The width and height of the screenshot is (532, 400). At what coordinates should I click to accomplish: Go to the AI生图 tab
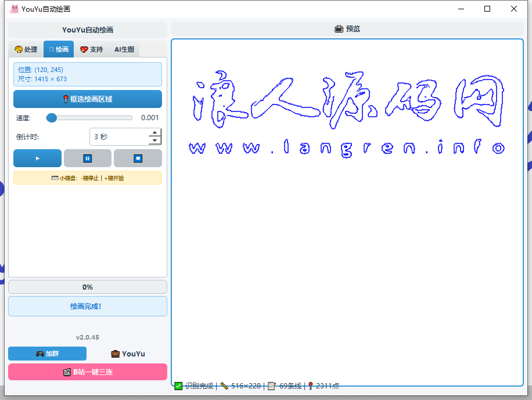tap(124, 49)
